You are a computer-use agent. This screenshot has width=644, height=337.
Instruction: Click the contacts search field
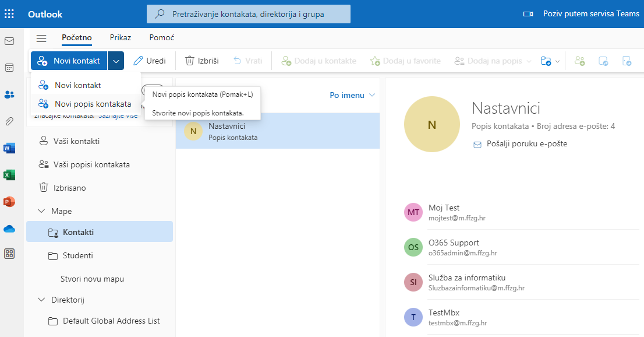point(248,14)
